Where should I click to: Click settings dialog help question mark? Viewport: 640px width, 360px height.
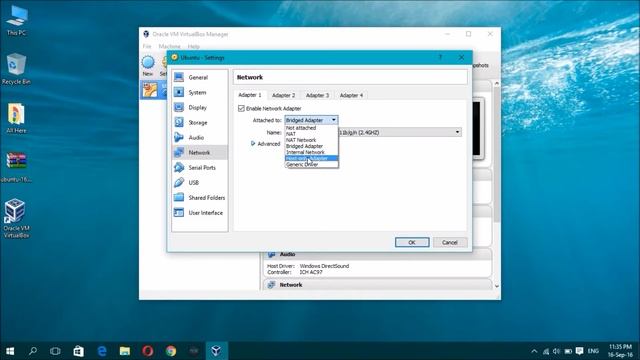(440, 58)
